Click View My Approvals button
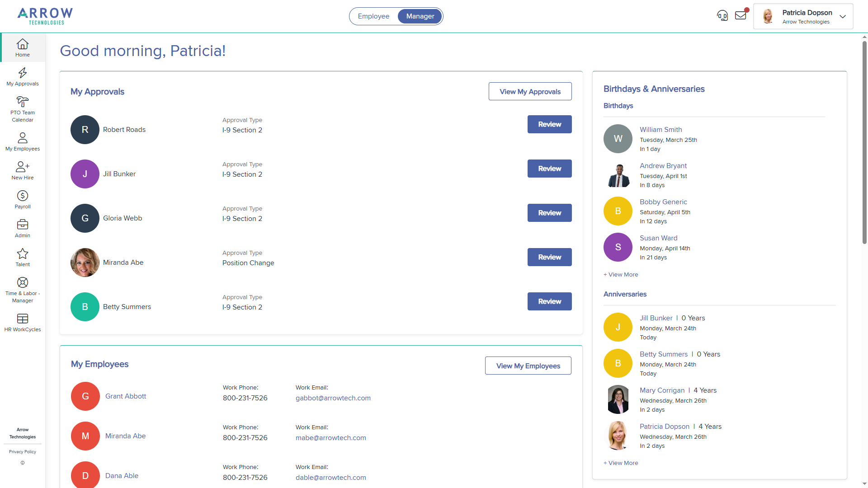Screen dimensions: 868x488 pos(529,91)
